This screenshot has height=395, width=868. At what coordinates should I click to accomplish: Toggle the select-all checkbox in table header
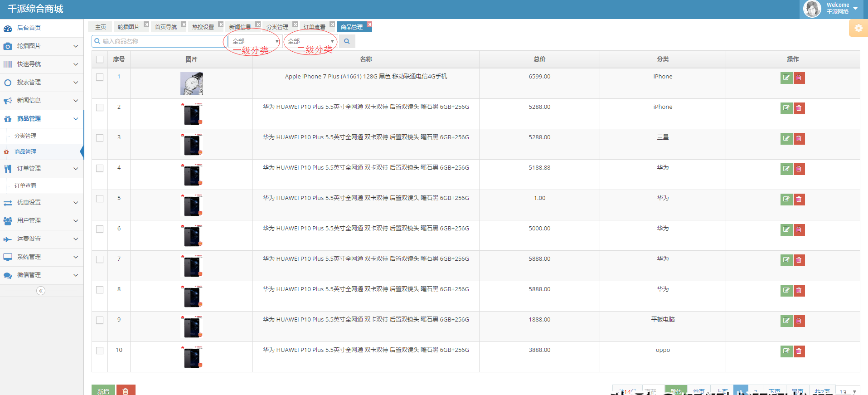[100, 59]
